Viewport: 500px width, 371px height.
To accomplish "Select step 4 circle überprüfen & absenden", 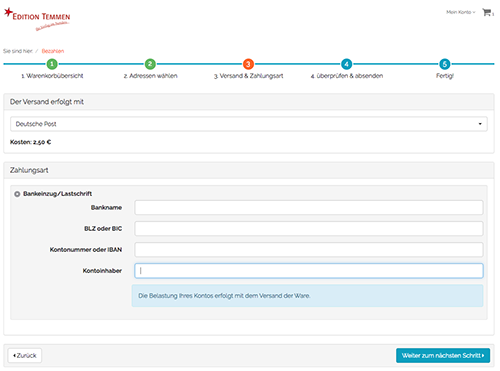I will point(347,64).
